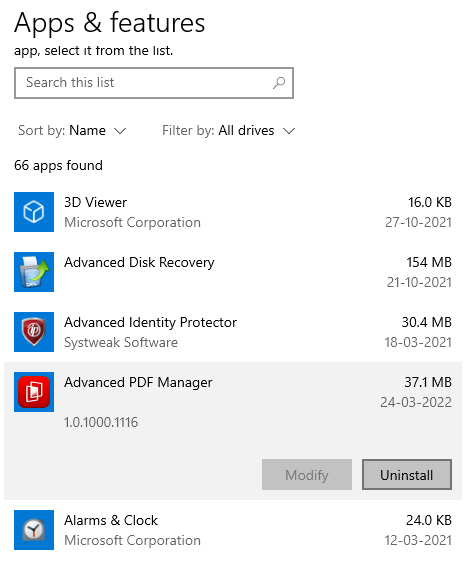
Task: Click the 66 apps found text
Action: (59, 166)
